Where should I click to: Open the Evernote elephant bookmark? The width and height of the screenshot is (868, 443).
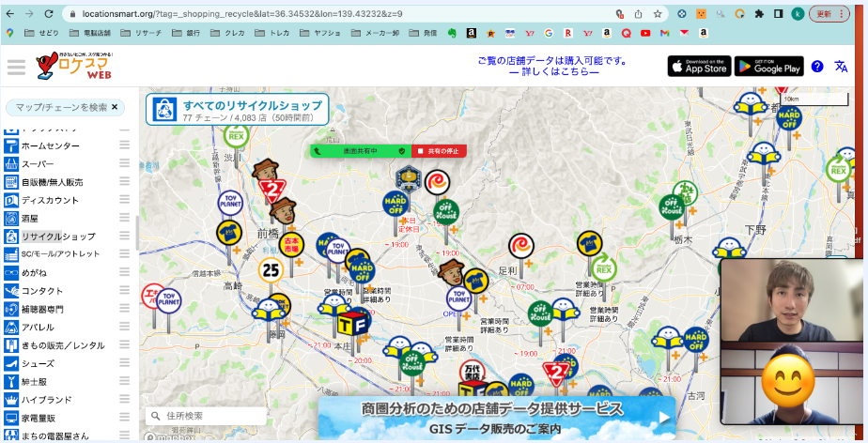[452, 33]
